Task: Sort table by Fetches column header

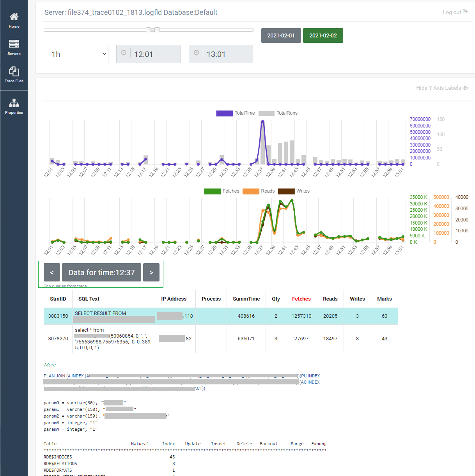Action: click(x=301, y=299)
